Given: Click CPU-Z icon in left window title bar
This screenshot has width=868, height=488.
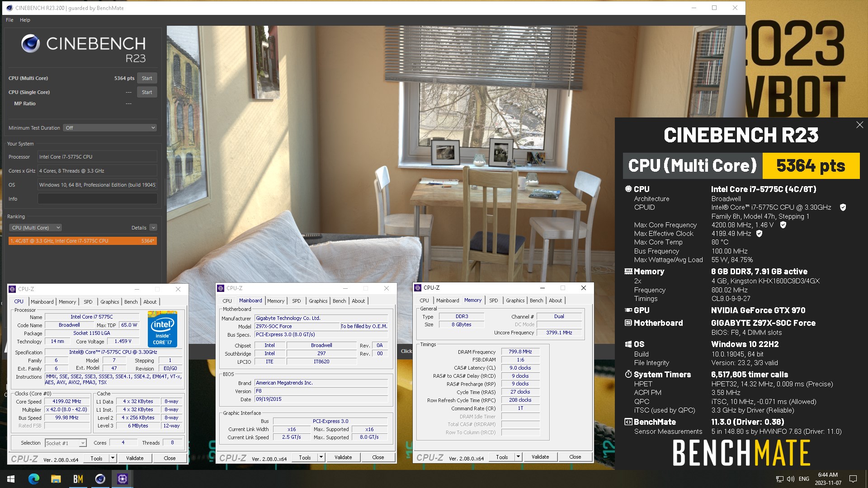Looking at the screenshot, I should (x=12, y=289).
